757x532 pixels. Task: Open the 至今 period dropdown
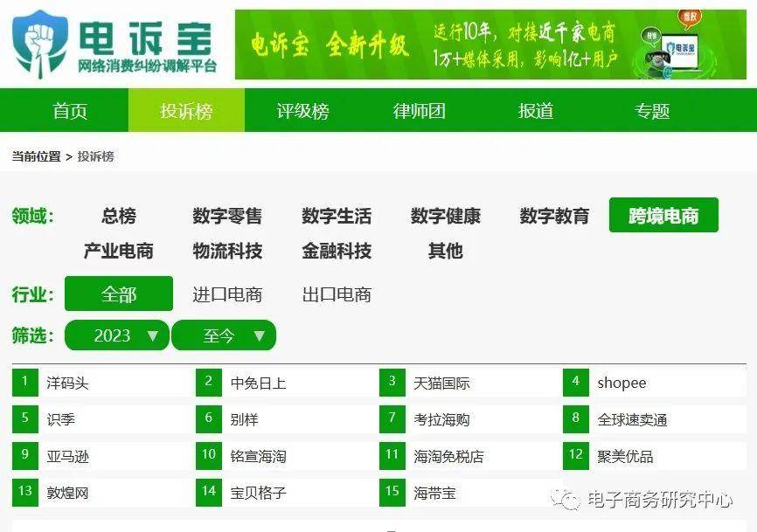[224, 335]
